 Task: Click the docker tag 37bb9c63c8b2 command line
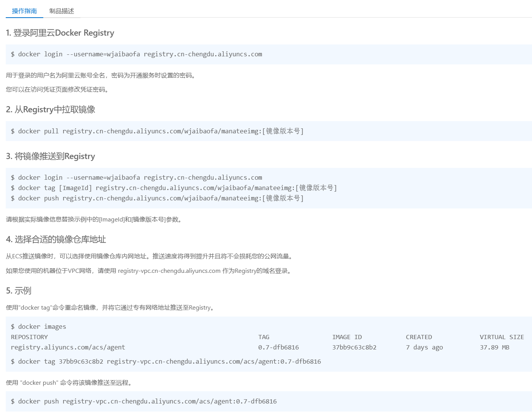click(166, 362)
